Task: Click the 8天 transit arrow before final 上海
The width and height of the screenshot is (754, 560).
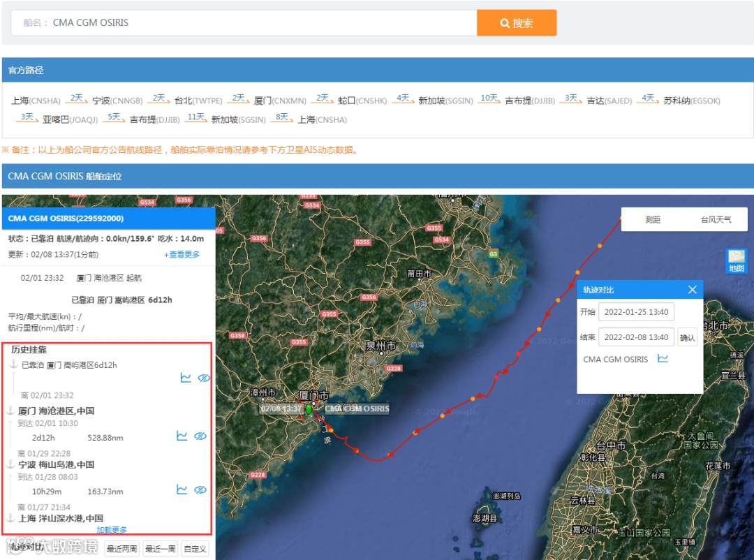Action: click(282, 117)
